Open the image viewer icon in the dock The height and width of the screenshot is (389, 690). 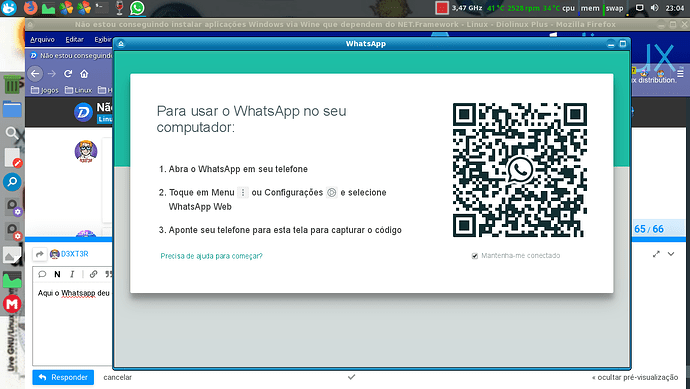[11, 255]
